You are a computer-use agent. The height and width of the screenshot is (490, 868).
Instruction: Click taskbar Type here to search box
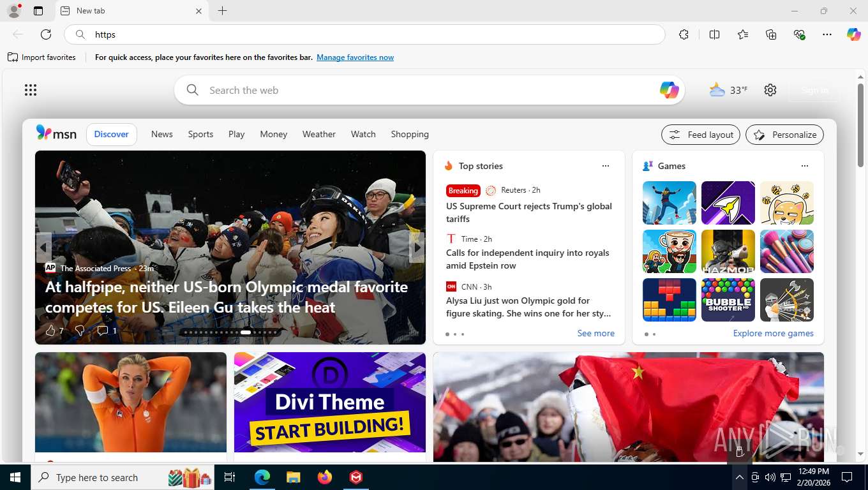(124, 477)
